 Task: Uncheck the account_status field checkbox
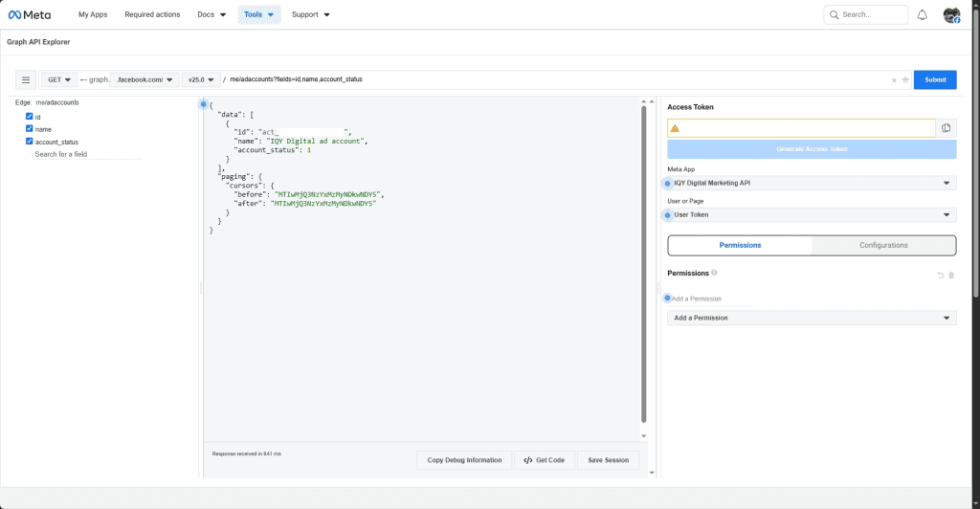(x=30, y=142)
